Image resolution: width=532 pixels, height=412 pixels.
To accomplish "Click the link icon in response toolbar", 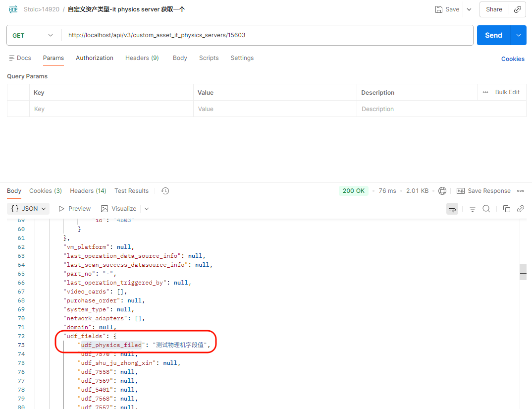I will point(521,209).
